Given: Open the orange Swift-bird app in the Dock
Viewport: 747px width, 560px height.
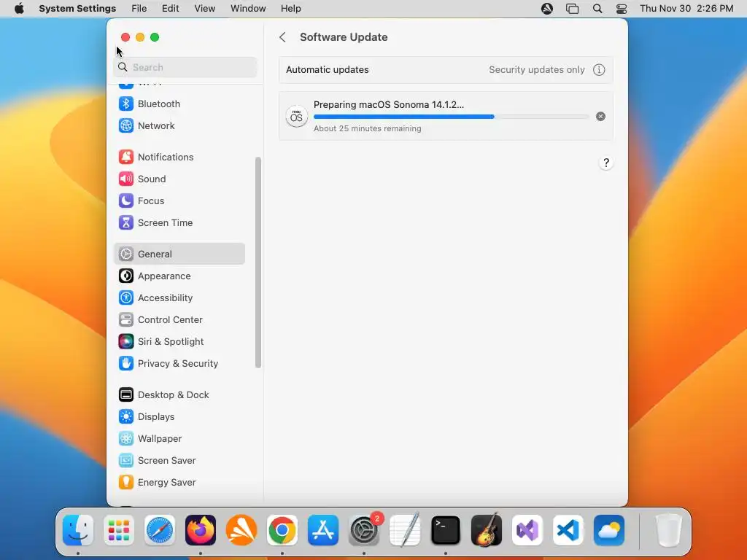Looking at the screenshot, I should [x=241, y=530].
